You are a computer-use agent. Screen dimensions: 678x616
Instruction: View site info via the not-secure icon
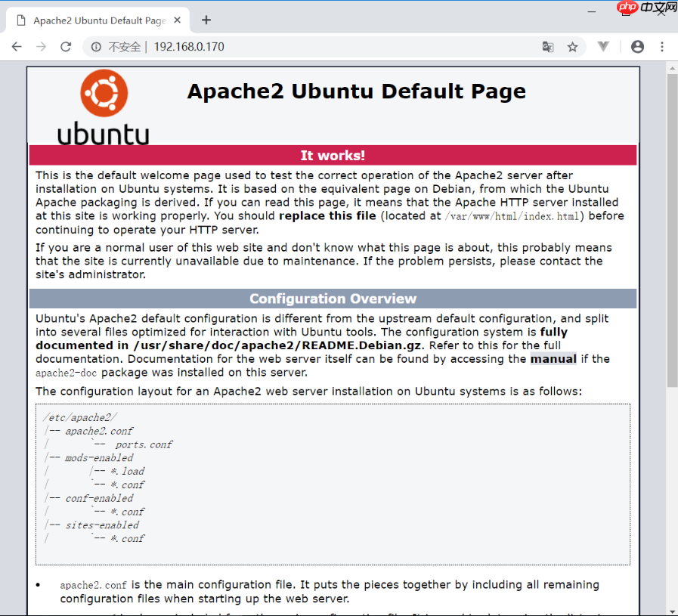click(96, 47)
